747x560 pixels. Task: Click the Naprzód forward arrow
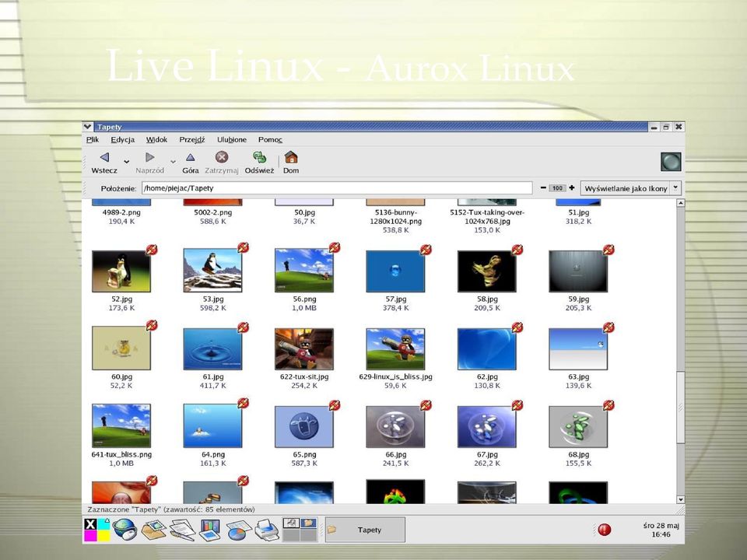149,157
